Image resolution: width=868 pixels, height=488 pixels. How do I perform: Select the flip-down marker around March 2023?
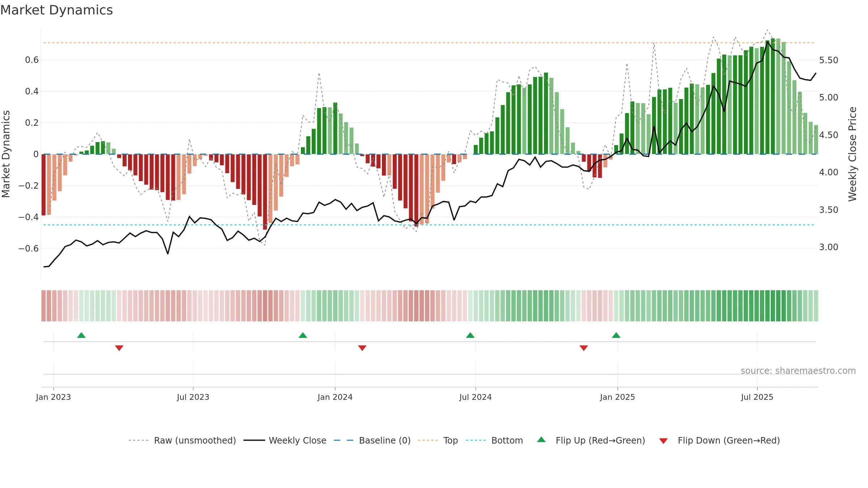(119, 348)
